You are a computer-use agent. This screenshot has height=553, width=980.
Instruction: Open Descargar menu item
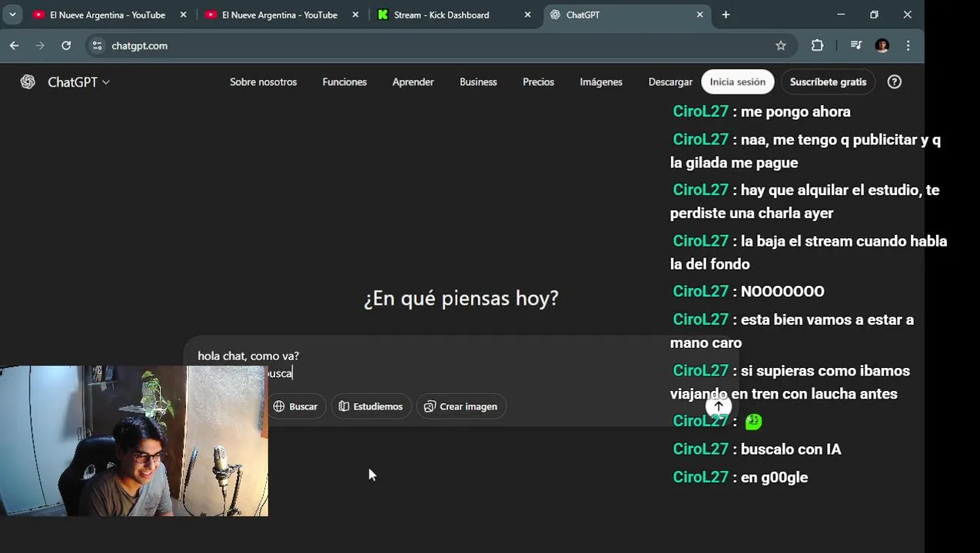670,81
